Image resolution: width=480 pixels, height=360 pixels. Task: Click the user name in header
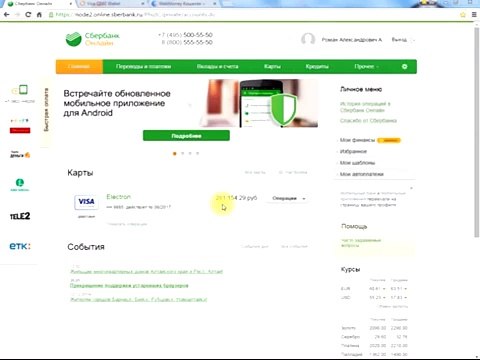pyautogui.click(x=352, y=40)
